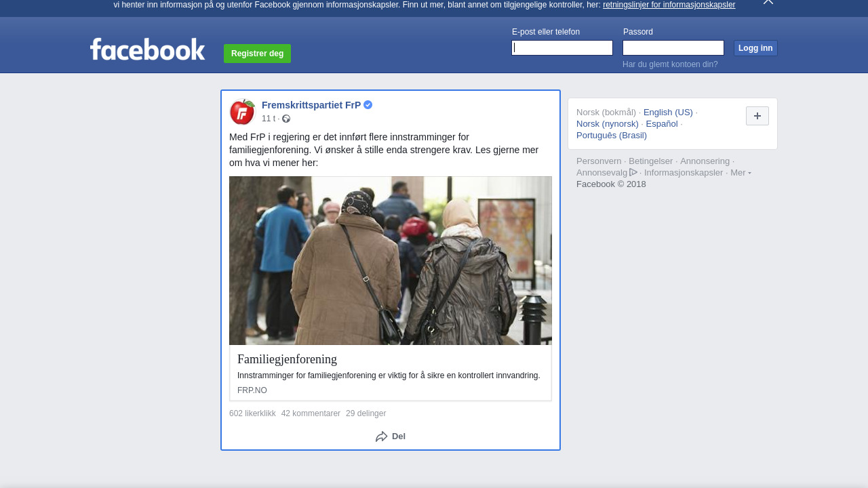Open Fremskrittspartiet FrP profile picture
Screen dimensions: 868x488
242,112
